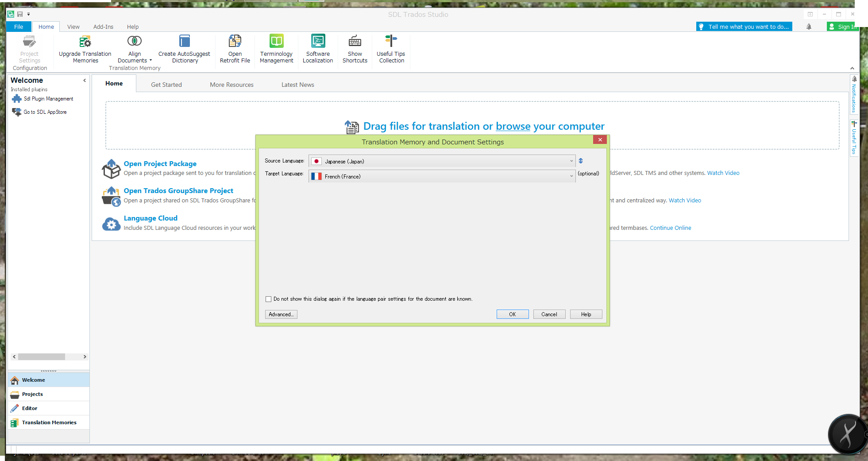
Task: Open the Help ribbon tab
Action: point(133,27)
